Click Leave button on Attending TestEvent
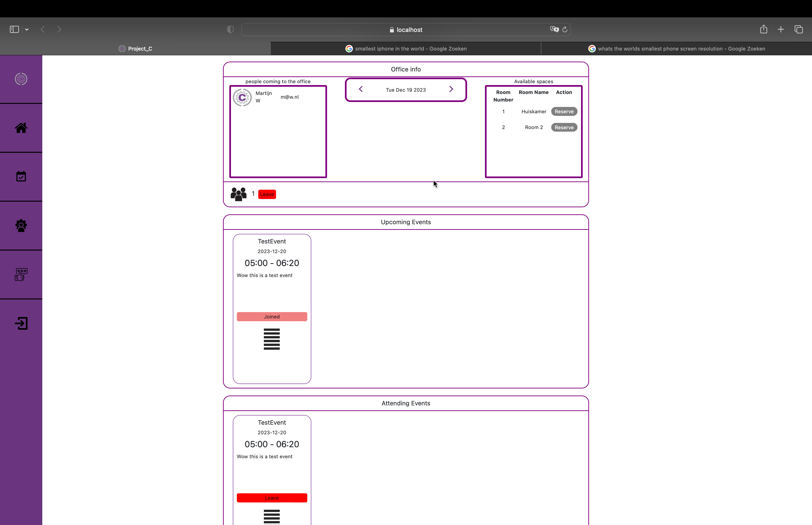The height and width of the screenshot is (525, 812). click(272, 498)
